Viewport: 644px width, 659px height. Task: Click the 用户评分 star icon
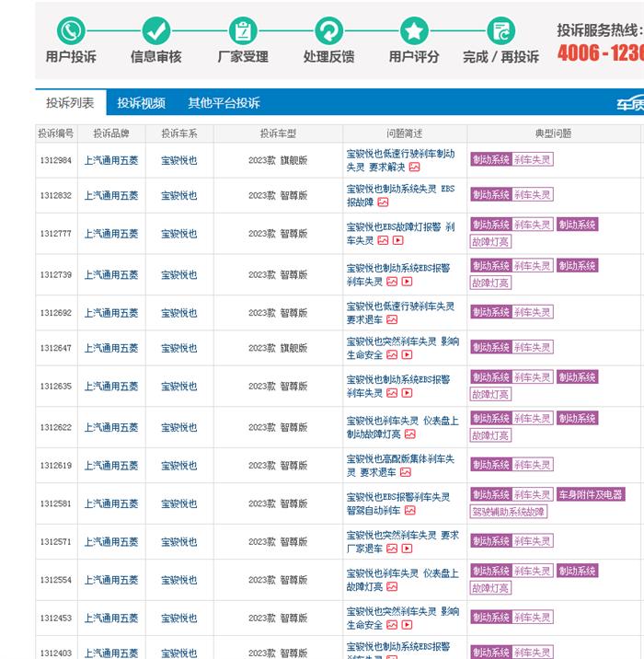414,30
